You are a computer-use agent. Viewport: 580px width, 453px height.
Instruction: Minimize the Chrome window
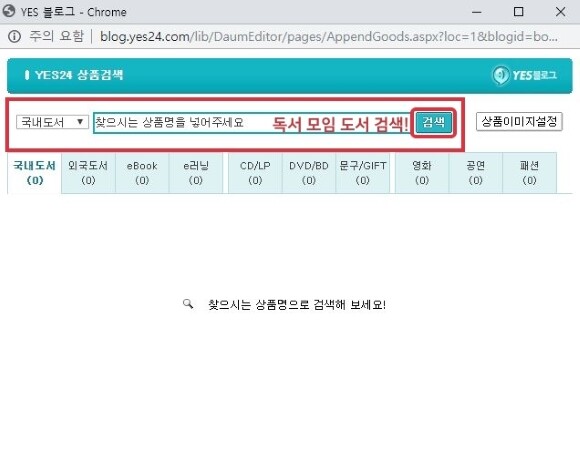pyautogui.click(x=477, y=12)
